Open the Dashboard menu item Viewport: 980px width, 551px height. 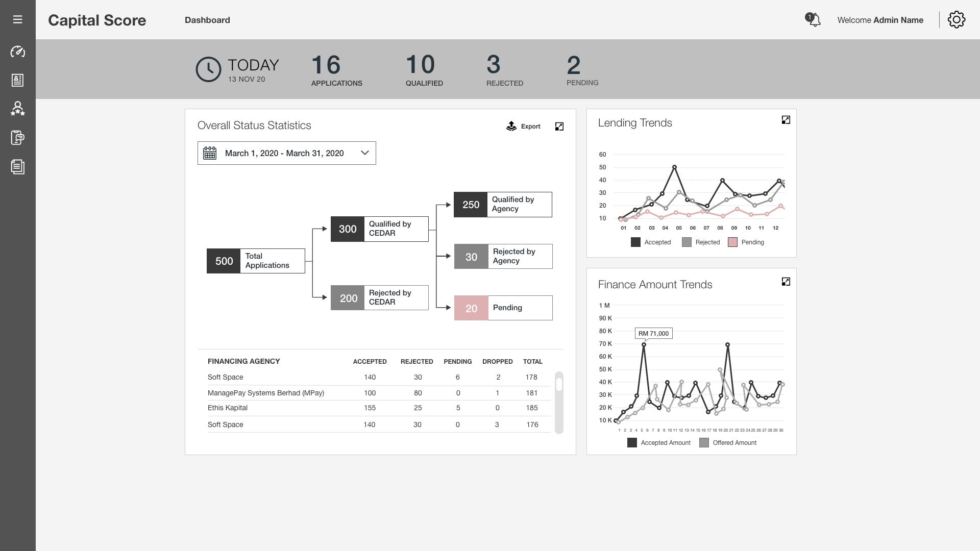pyautogui.click(x=207, y=20)
